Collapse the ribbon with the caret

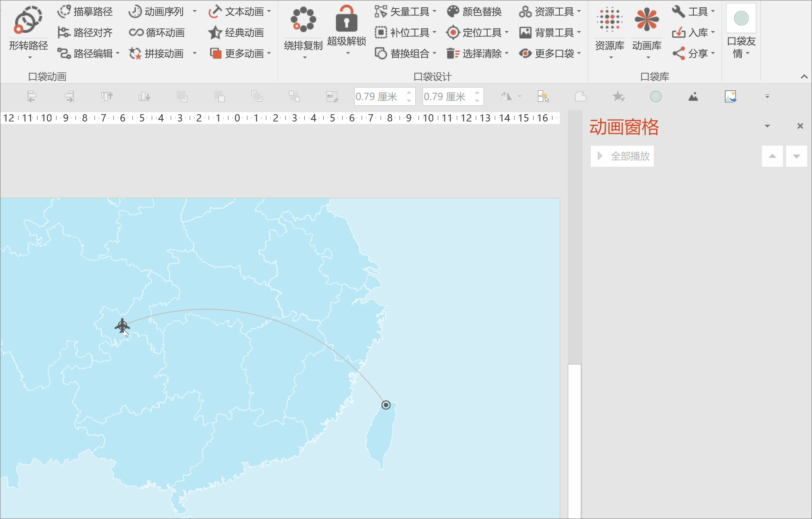coord(804,77)
